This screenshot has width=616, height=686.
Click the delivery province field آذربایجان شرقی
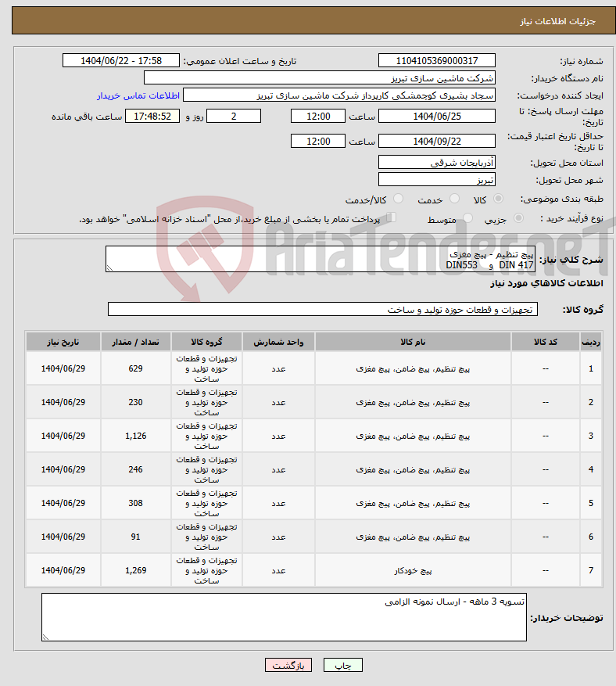click(x=437, y=163)
